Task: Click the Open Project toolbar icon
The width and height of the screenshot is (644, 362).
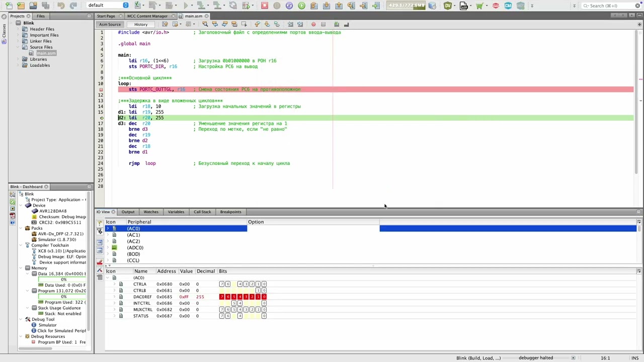Action: (33, 6)
